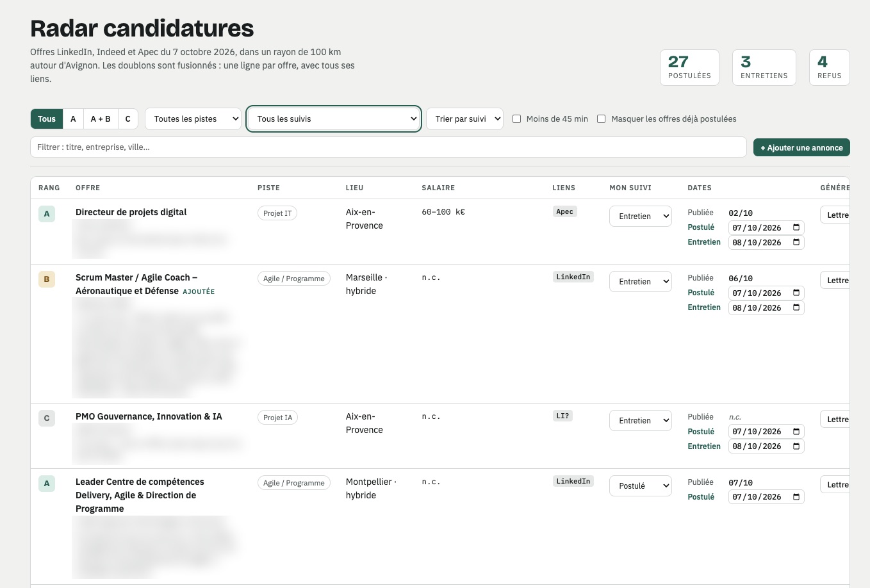Select the Tous rank filter tab
This screenshot has width=870, height=588.
point(47,119)
